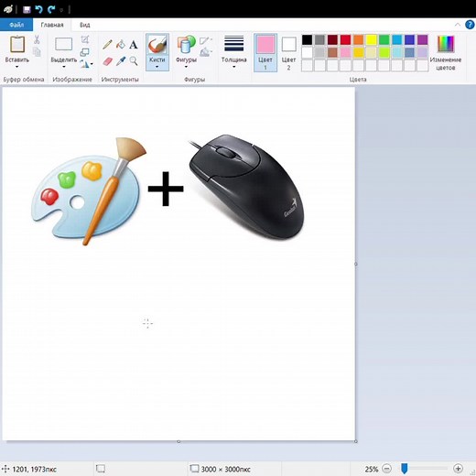Open the Quick Access Toolbar customize arrow
This screenshot has height=476, width=476.
tap(61, 10)
